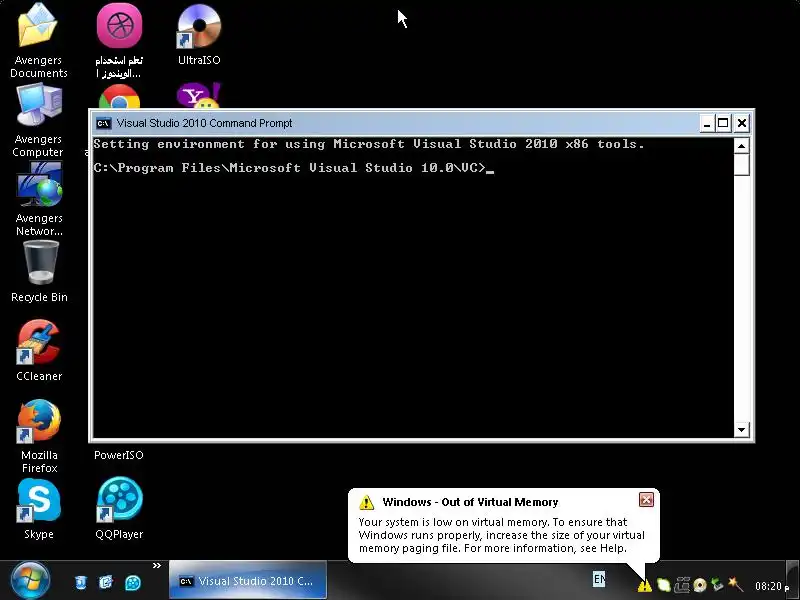Click the console scrollbar thumb

click(741, 165)
